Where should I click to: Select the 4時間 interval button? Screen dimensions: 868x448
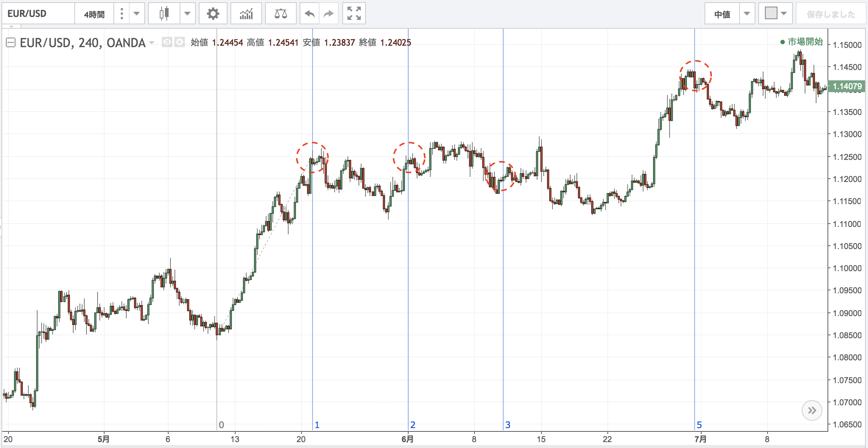point(94,14)
